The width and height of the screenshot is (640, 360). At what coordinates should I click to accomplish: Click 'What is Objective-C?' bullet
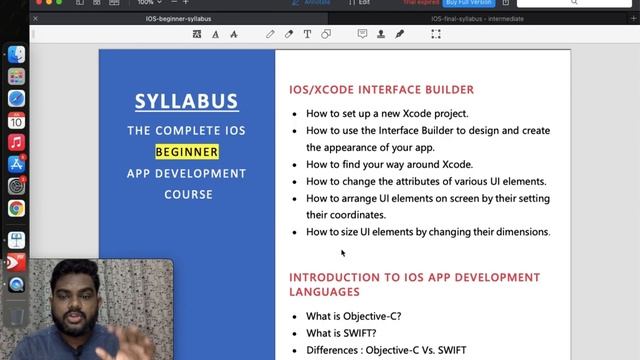[353, 316]
